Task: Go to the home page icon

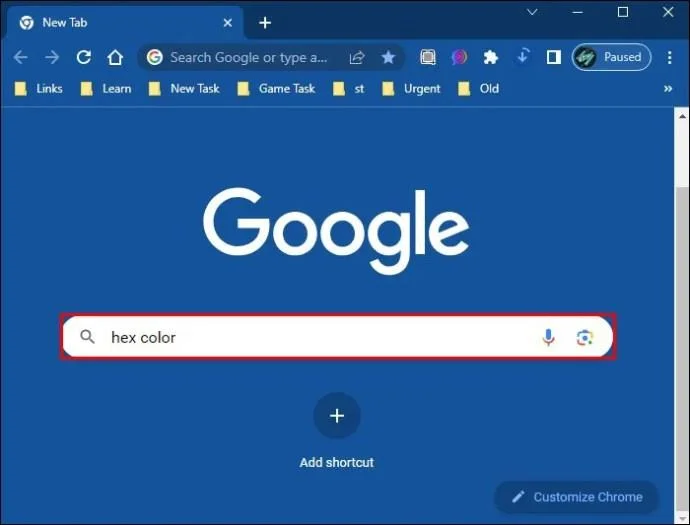Action: point(115,57)
